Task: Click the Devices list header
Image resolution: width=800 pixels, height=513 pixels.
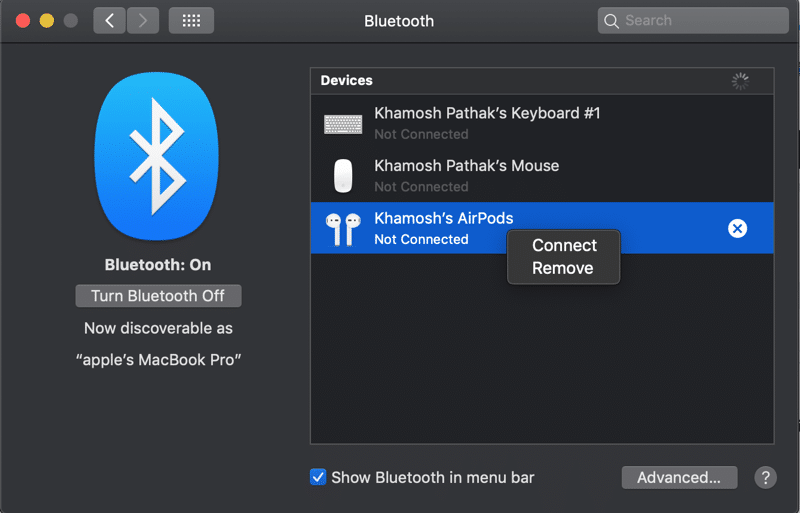Action: click(346, 80)
